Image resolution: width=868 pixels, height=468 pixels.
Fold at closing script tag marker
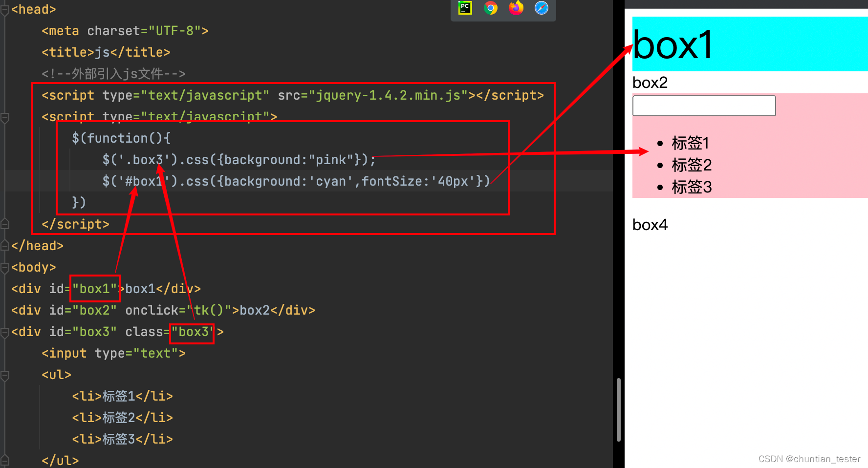(x=5, y=224)
